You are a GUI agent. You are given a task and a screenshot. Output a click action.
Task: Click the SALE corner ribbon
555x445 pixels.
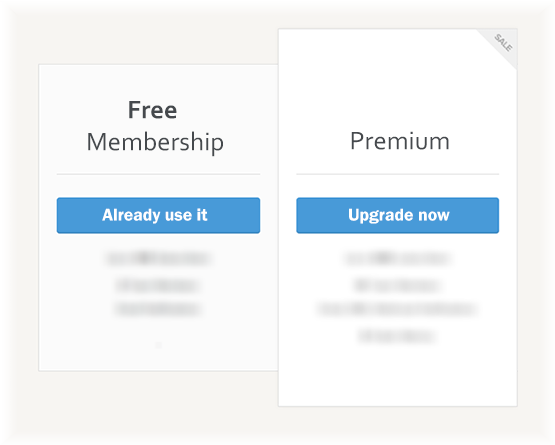click(502, 44)
